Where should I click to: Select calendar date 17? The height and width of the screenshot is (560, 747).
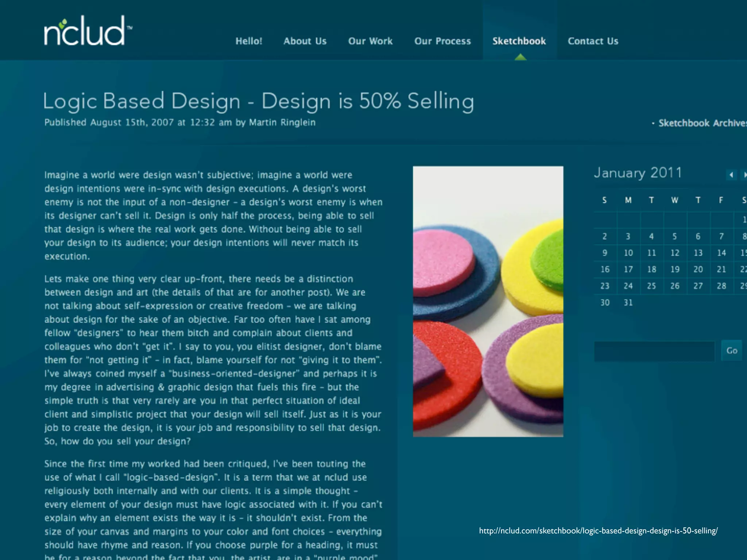pyautogui.click(x=628, y=269)
